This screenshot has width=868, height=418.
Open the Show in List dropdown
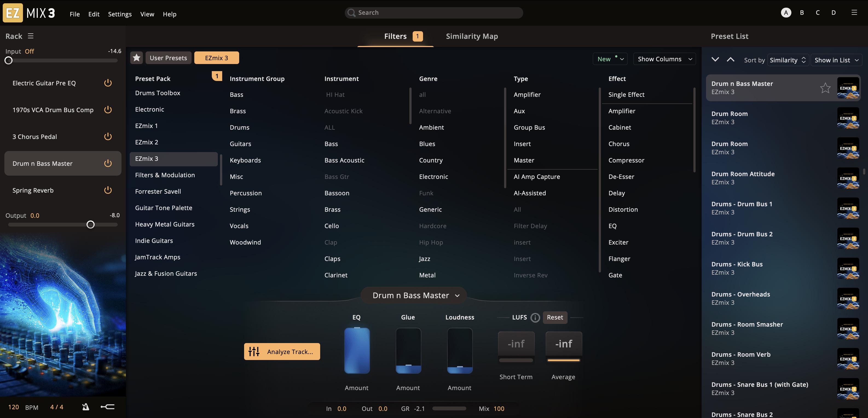click(x=836, y=60)
